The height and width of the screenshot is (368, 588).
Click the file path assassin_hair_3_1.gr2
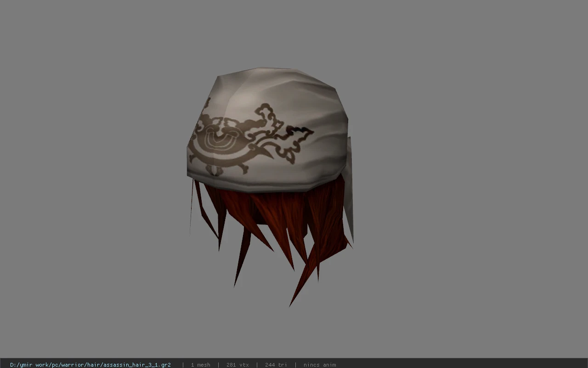pos(90,365)
